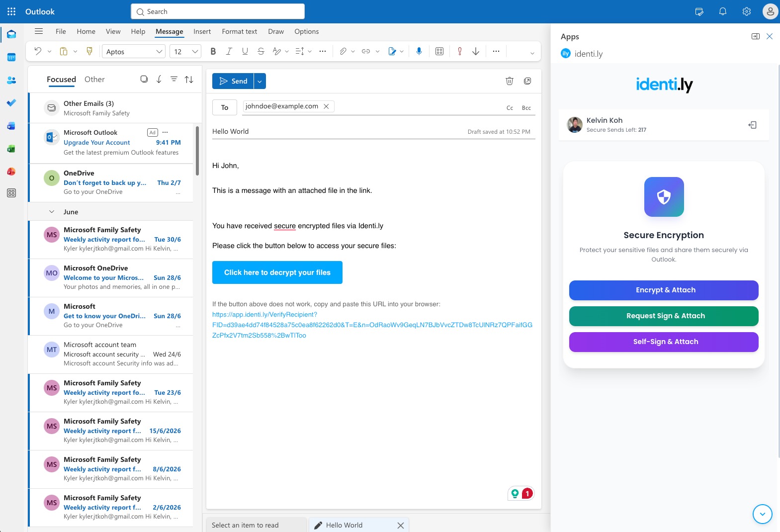Click the Self-Sign & Attach button
780x532 pixels.
(x=664, y=342)
